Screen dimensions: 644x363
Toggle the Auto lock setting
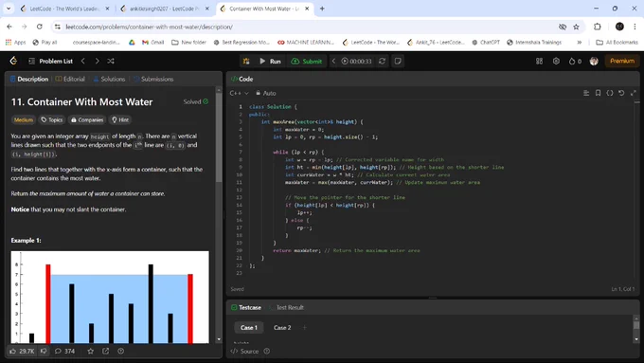pos(266,93)
